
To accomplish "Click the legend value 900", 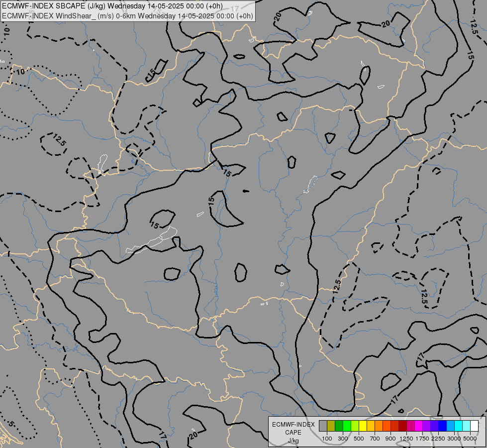I will point(390,439).
